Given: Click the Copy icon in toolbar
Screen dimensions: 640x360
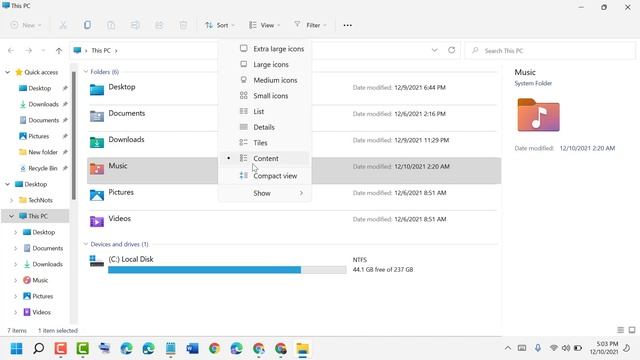Looking at the screenshot, I should 87,25.
